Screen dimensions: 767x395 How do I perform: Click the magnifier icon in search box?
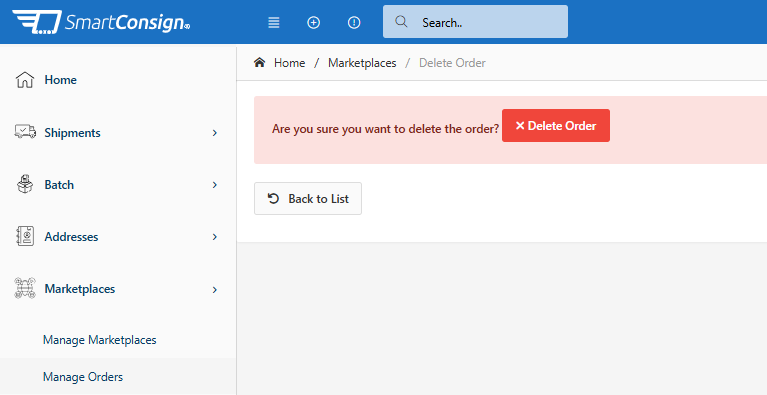401,22
